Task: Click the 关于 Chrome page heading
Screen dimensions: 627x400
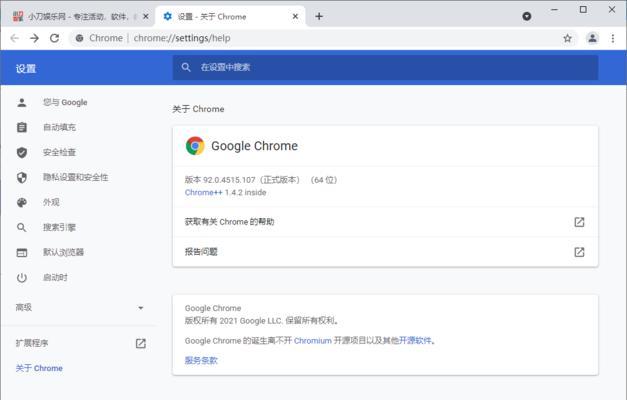Action: tap(198, 109)
